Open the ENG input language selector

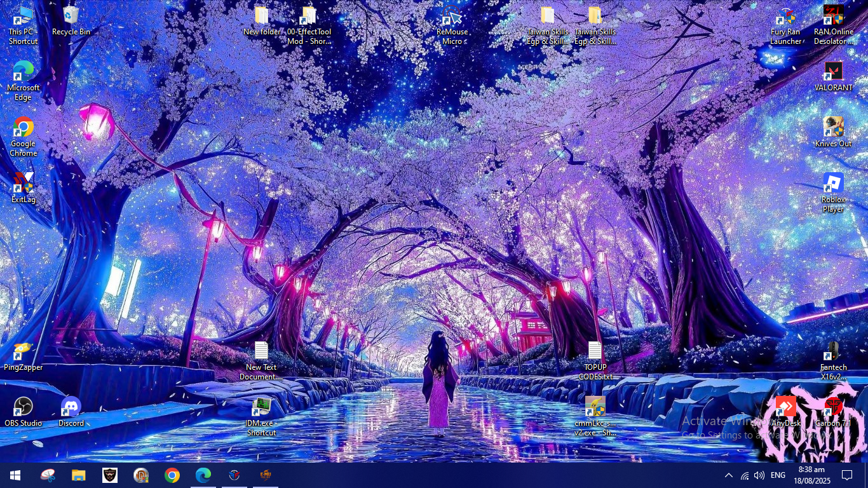[x=778, y=475]
